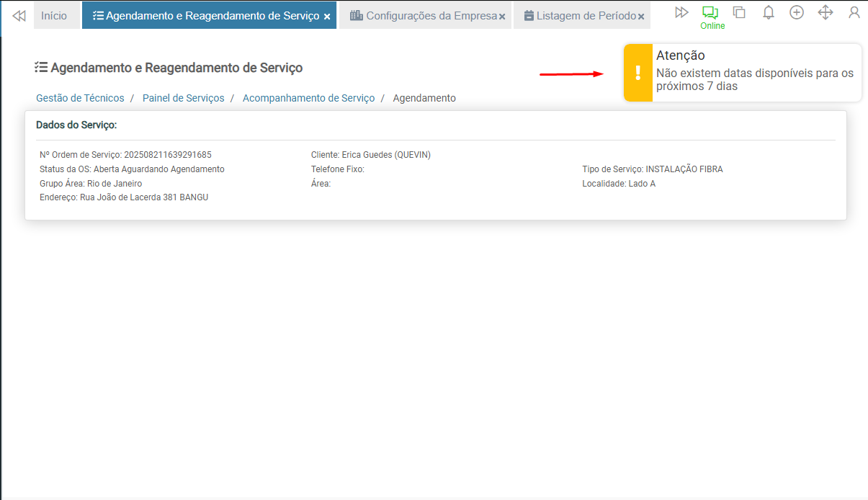Image resolution: width=868 pixels, height=500 pixels.
Task: Open Painel de Serviços breadcrumb link
Action: tap(183, 98)
